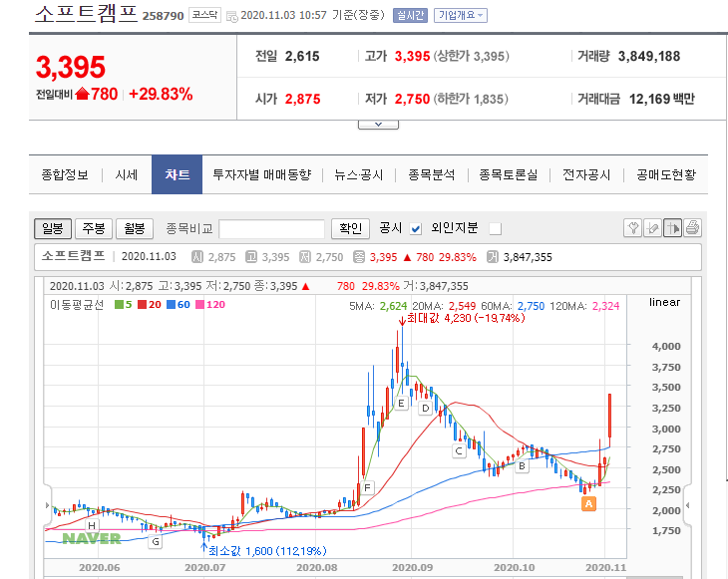Toggle the crosshair cursor tool

[x=672, y=228]
